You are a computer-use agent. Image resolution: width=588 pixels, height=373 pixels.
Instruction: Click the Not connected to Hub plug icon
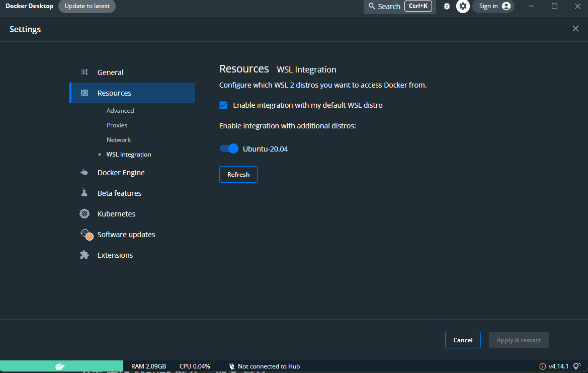[231, 366]
